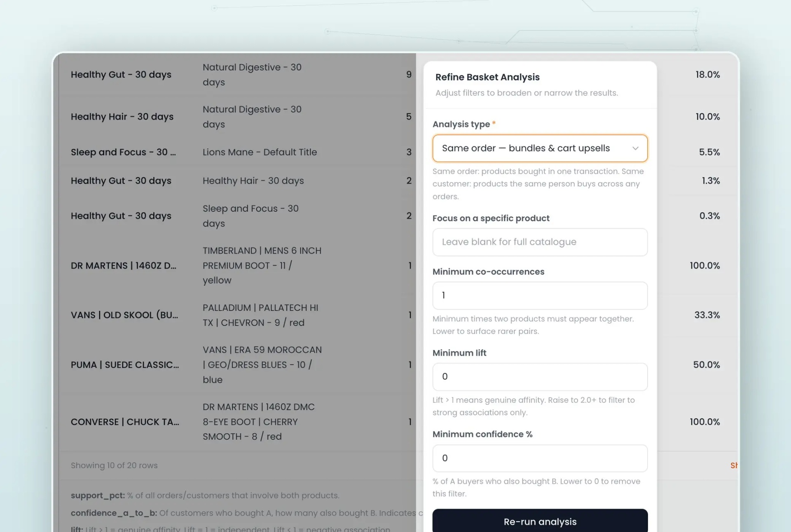Click the DR MARTENS 1460Z product row
Viewport: 791px width, 532px height.
[x=123, y=266]
